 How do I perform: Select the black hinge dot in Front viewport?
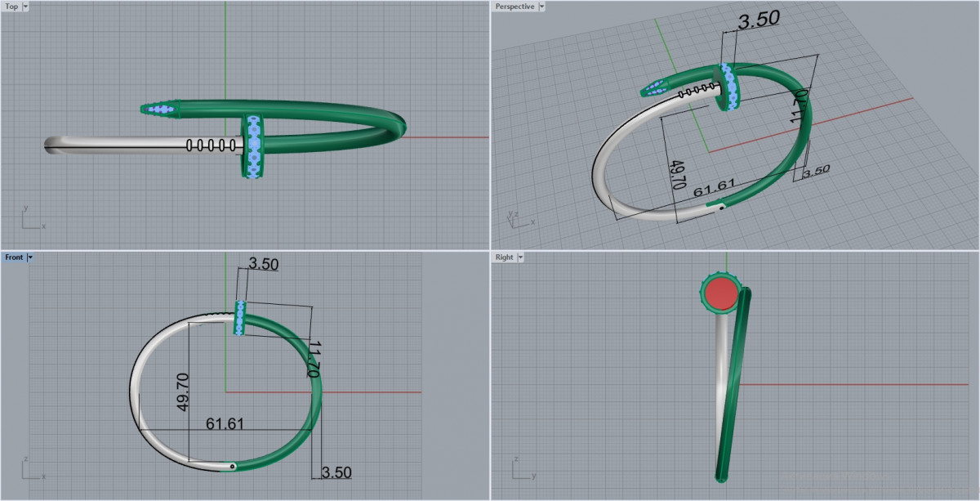[x=233, y=467]
